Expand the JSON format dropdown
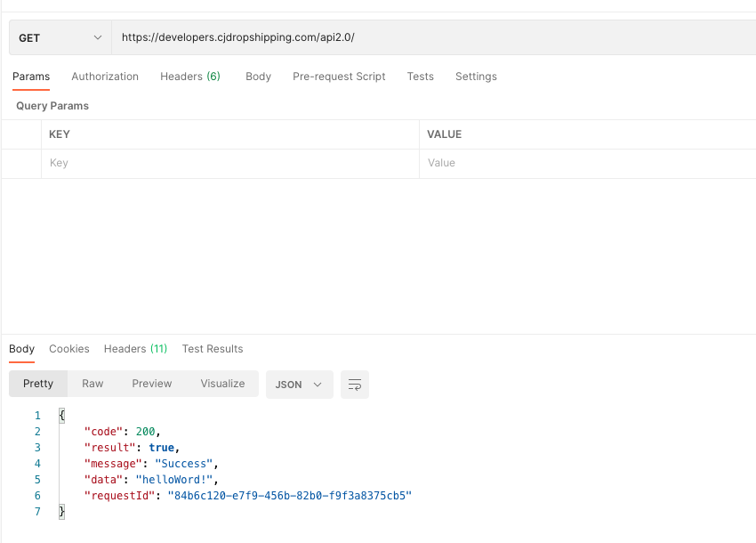Viewport: 756px width, 543px height. 299,385
